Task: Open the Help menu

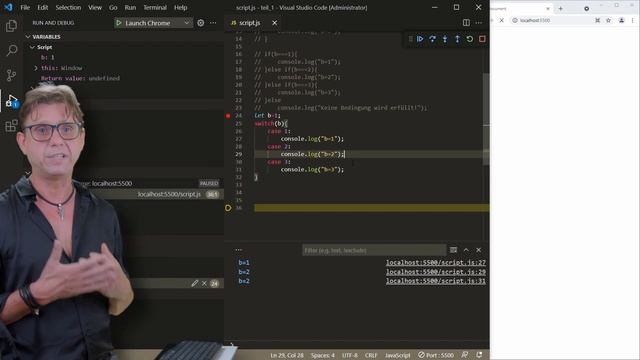Action: (x=180, y=7)
